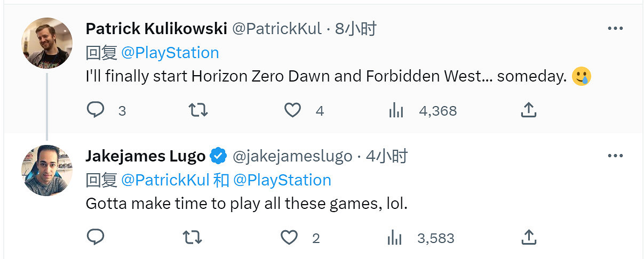Reply to Jakejames Lugo's tweet

95,238
